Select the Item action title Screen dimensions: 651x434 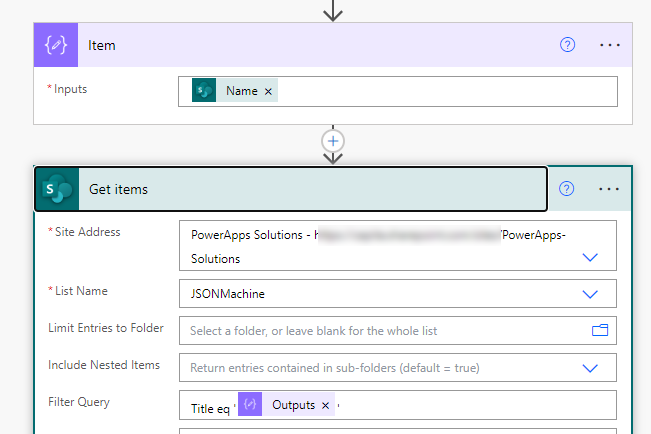101,45
